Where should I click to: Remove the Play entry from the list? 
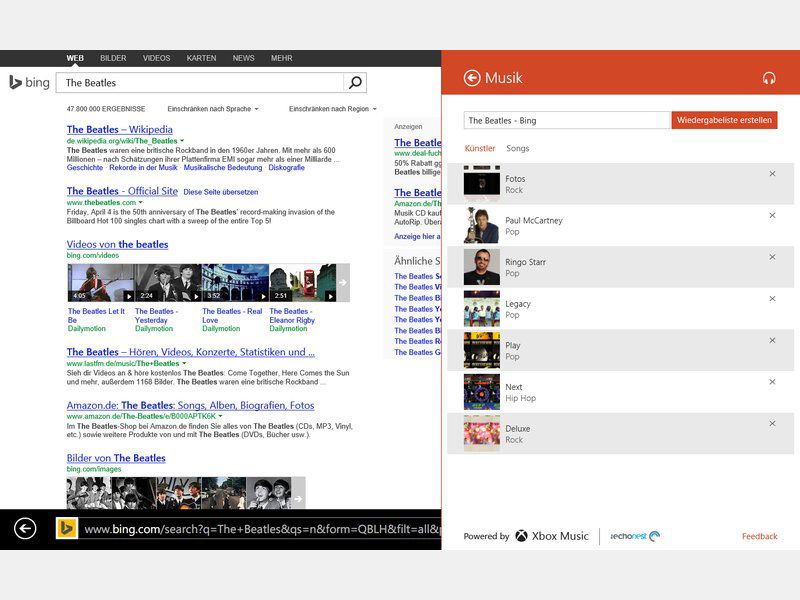[772, 340]
